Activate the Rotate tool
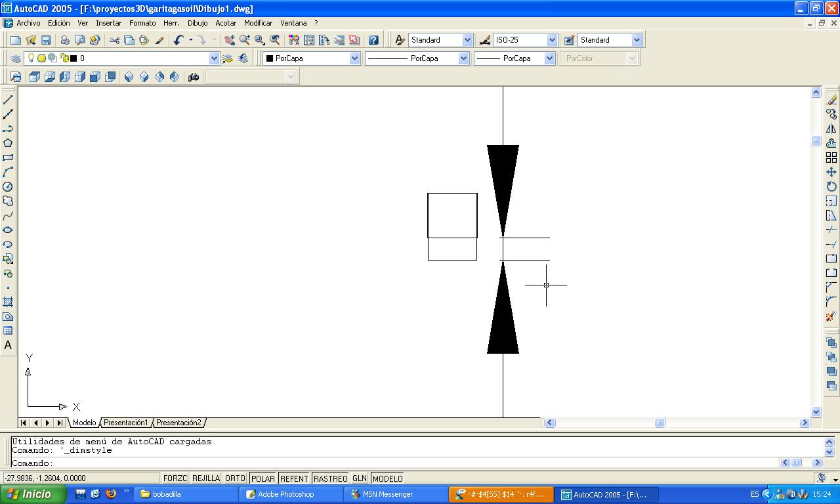 (831, 186)
